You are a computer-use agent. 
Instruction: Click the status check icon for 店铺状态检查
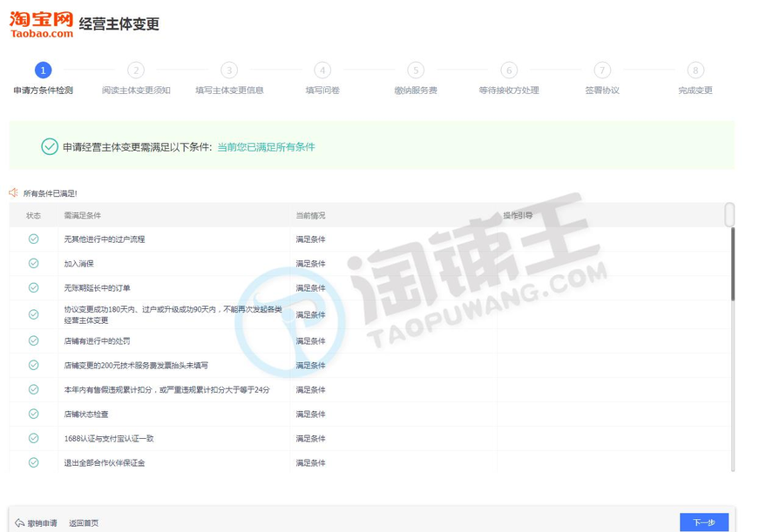33,414
